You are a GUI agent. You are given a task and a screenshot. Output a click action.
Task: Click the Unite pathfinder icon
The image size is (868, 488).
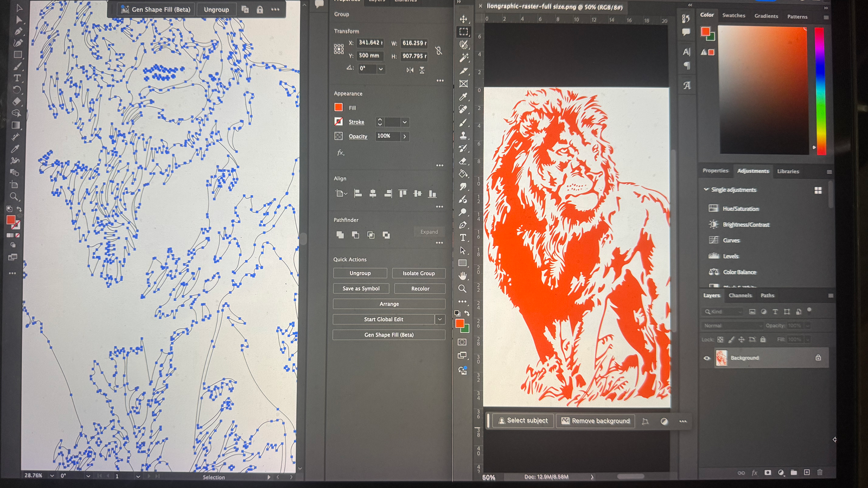pos(340,235)
